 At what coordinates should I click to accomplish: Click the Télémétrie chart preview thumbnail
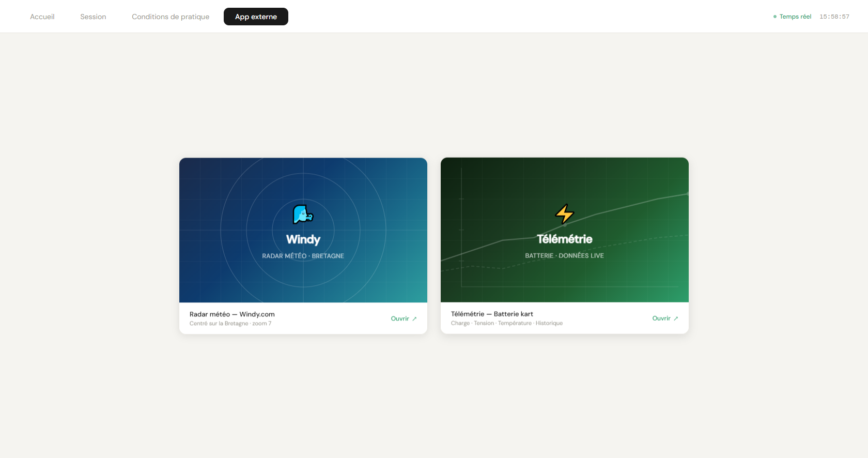tap(565, 230)
